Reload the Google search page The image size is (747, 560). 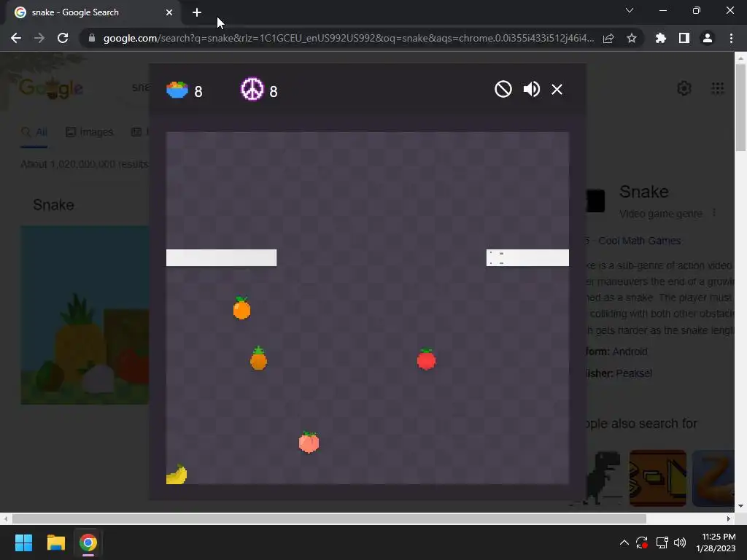click(63, 38)
